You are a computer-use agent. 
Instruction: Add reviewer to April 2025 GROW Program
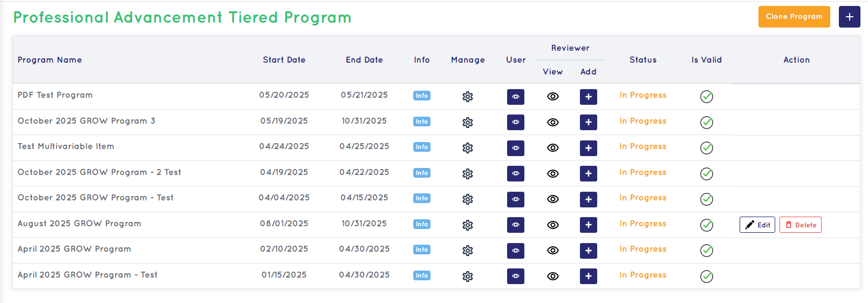(x=589, y=251)
